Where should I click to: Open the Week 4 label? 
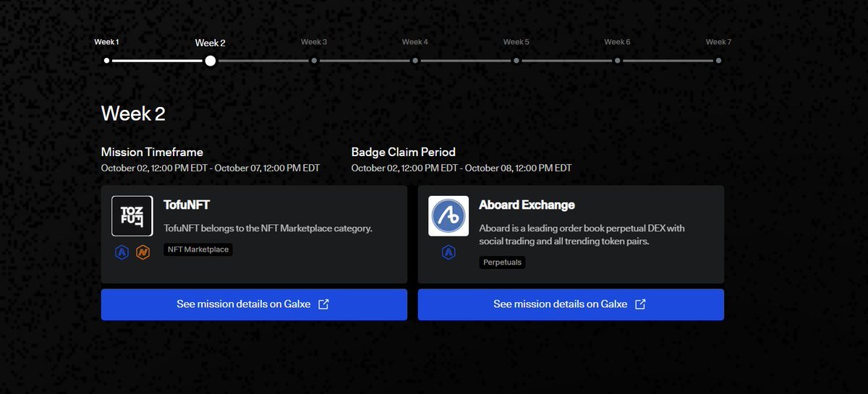(x=415, y=42)
